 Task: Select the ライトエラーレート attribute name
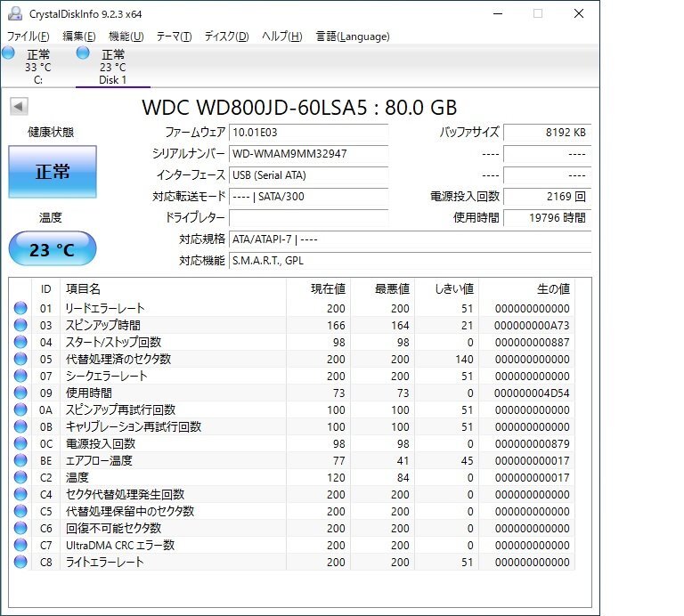point(104,562)
